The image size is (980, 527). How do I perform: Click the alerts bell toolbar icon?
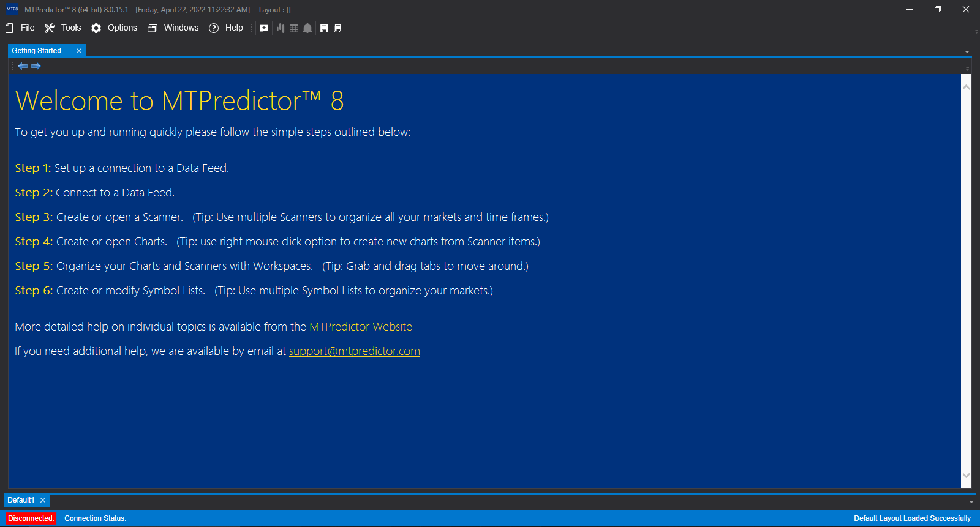307,28
